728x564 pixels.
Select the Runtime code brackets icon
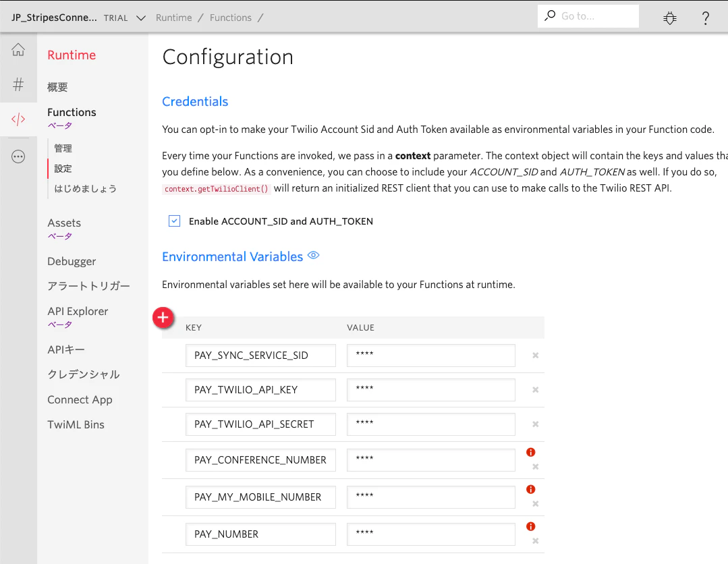18,119
